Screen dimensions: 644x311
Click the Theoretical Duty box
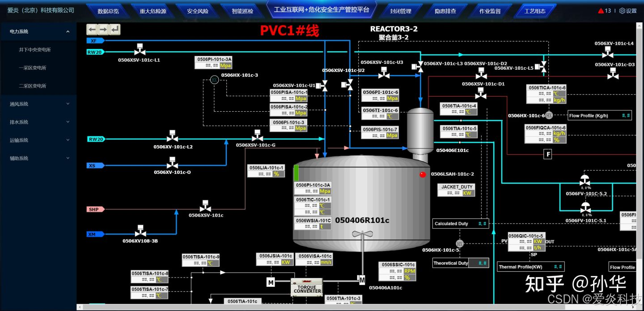click(x=460, y=263)
